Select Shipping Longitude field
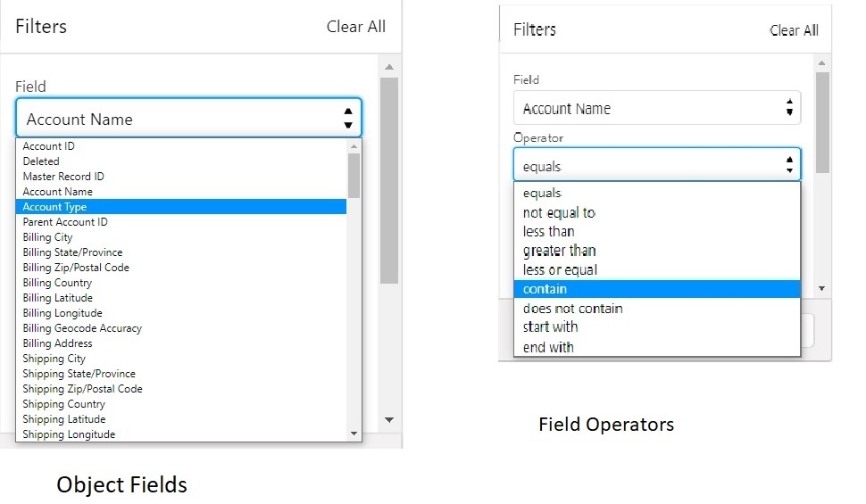866x504 pixels. tap(181, 434)
